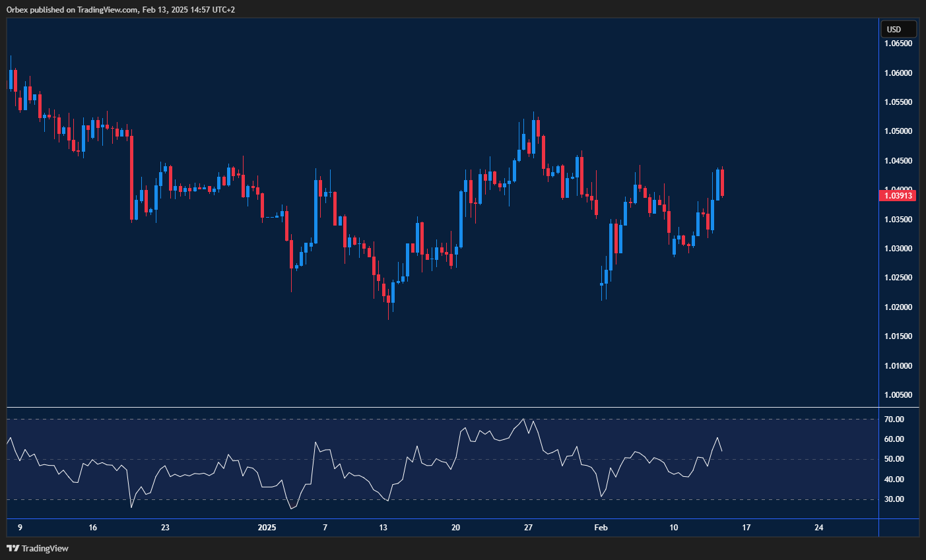Click the 1.06500 price axis label

(x=898, y=43)
